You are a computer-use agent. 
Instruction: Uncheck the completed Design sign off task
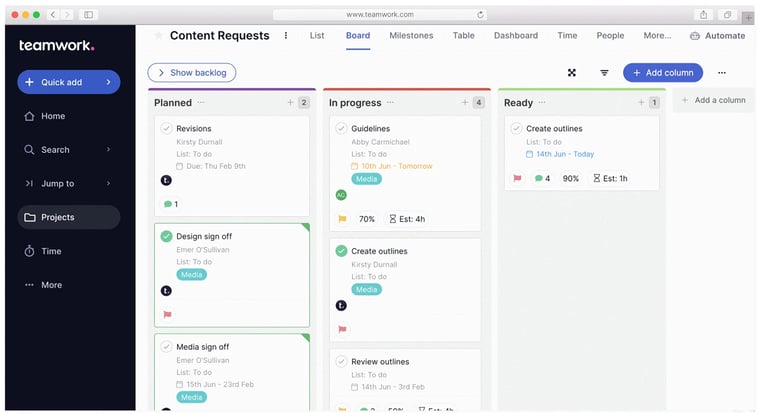tap(166, 236)
